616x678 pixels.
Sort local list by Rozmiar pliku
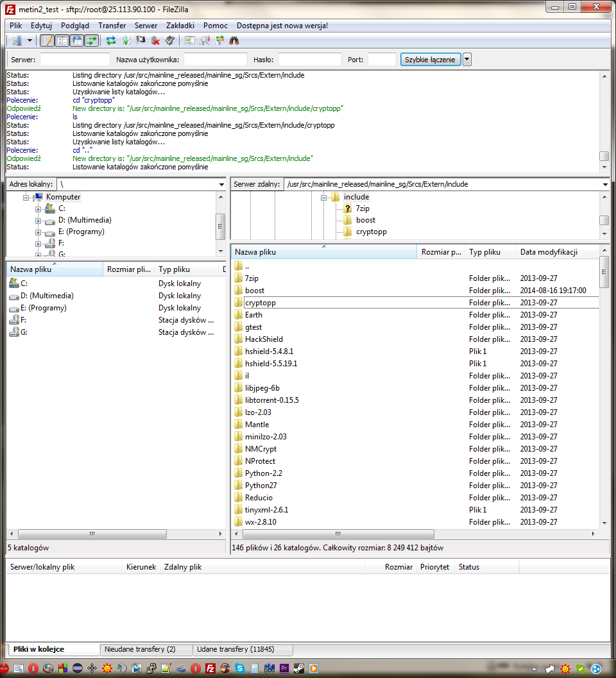point(128,269)
